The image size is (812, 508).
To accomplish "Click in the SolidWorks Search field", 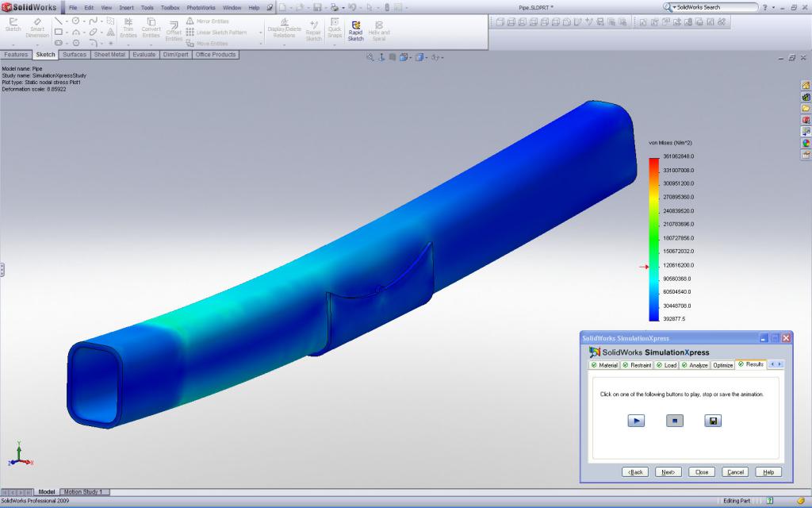I will click(717, 7).
